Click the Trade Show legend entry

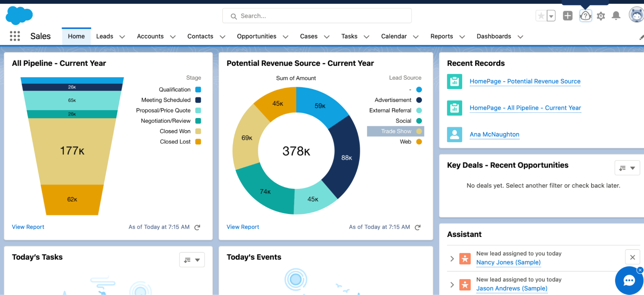click(x=396, y=131)
